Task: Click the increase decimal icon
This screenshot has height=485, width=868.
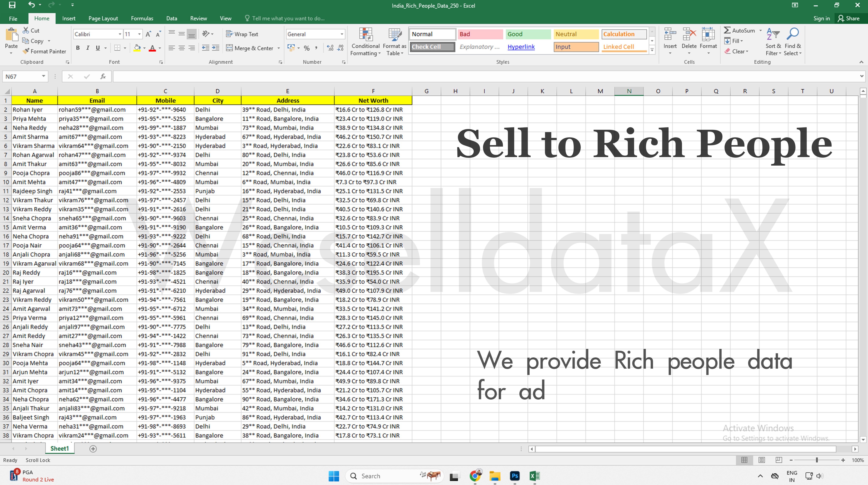Action: point(330,48)
